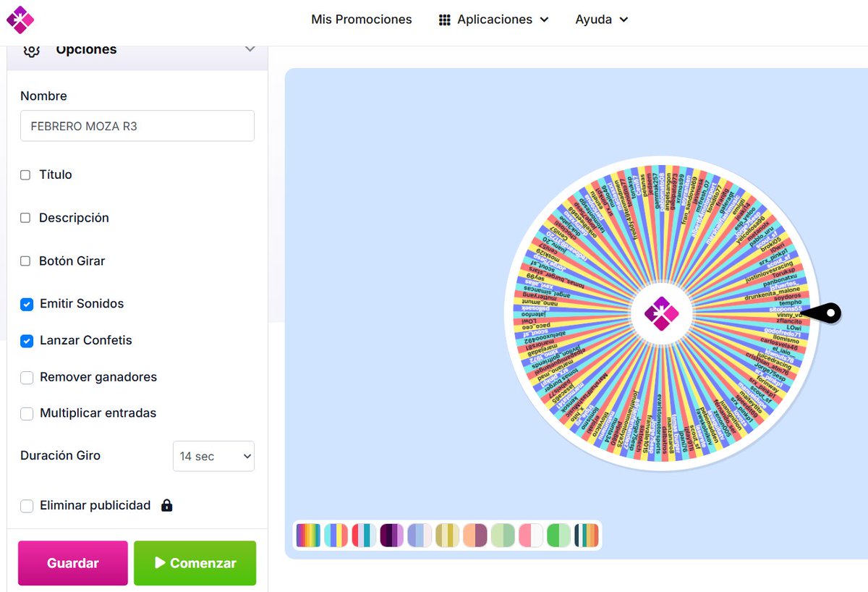The image size is (868, 592).
Task: Select the navy, teal and orange palette
Action: point(587,536)
